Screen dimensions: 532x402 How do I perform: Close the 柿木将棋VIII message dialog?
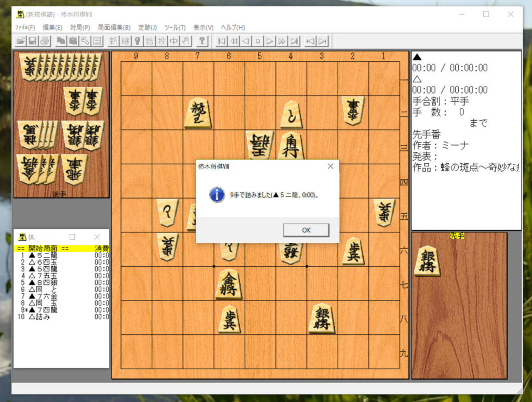click(330, 166)
